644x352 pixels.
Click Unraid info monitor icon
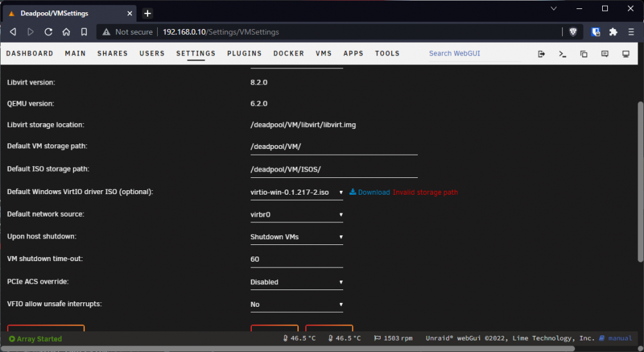coord(626,54)
